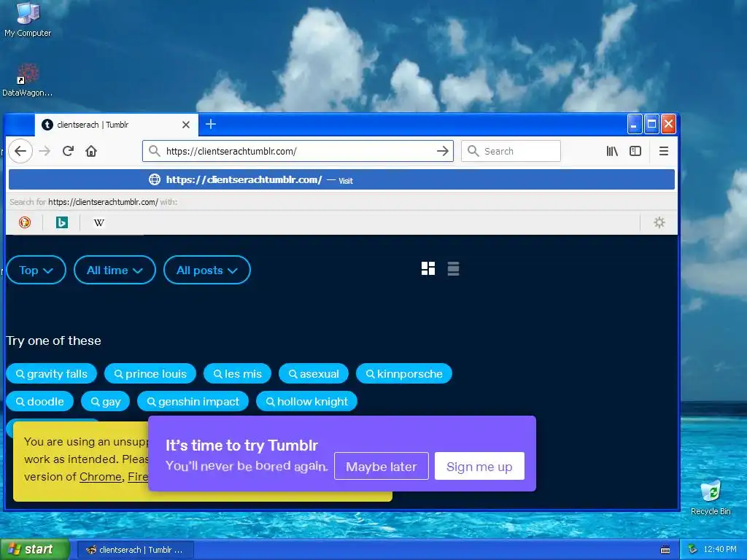Search the les mis tag

click(237, 374)
